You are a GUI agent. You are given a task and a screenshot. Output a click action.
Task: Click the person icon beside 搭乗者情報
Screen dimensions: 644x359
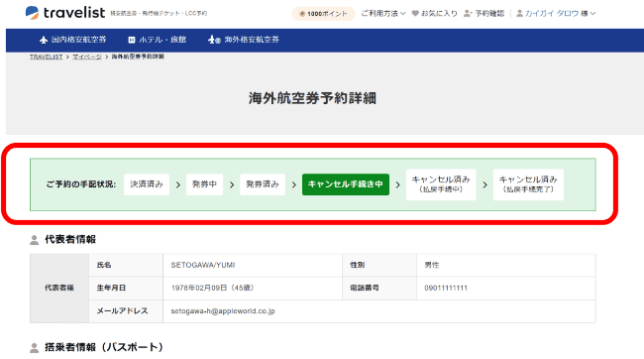[35, 348]
